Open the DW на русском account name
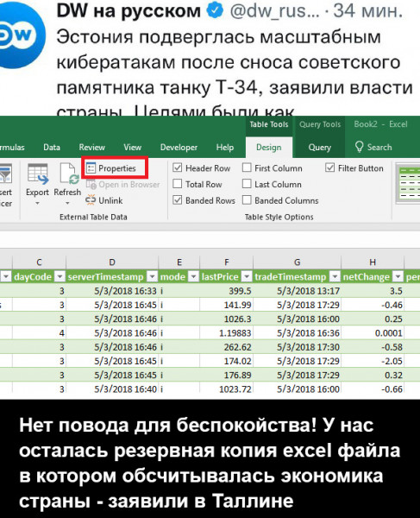The image size is (420, 518). 129,11
